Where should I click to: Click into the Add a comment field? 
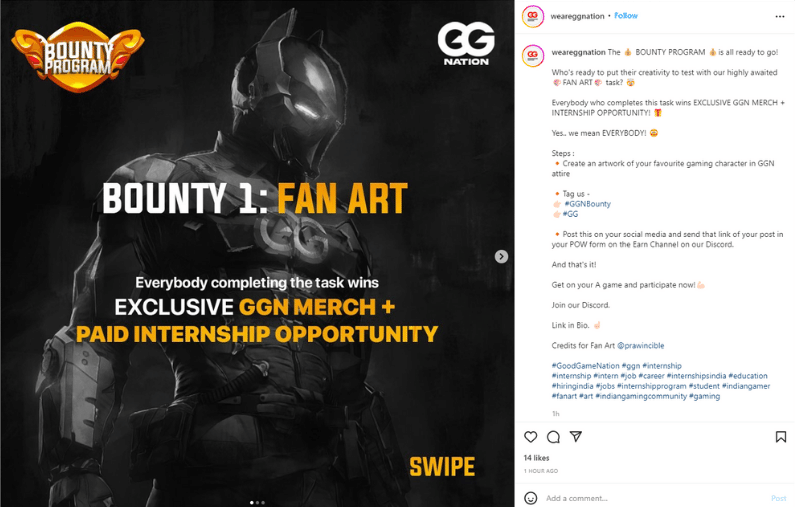click(x=654, y=498)
